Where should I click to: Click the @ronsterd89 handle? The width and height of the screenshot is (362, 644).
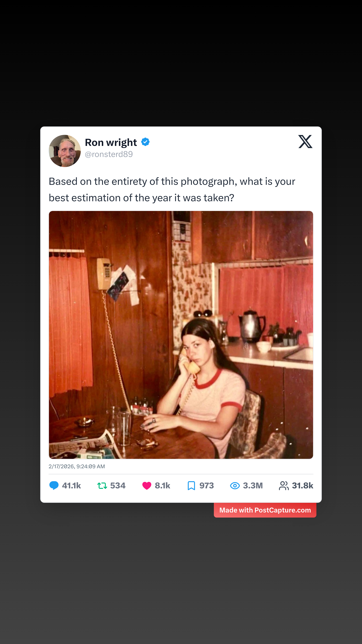point(109,154)
